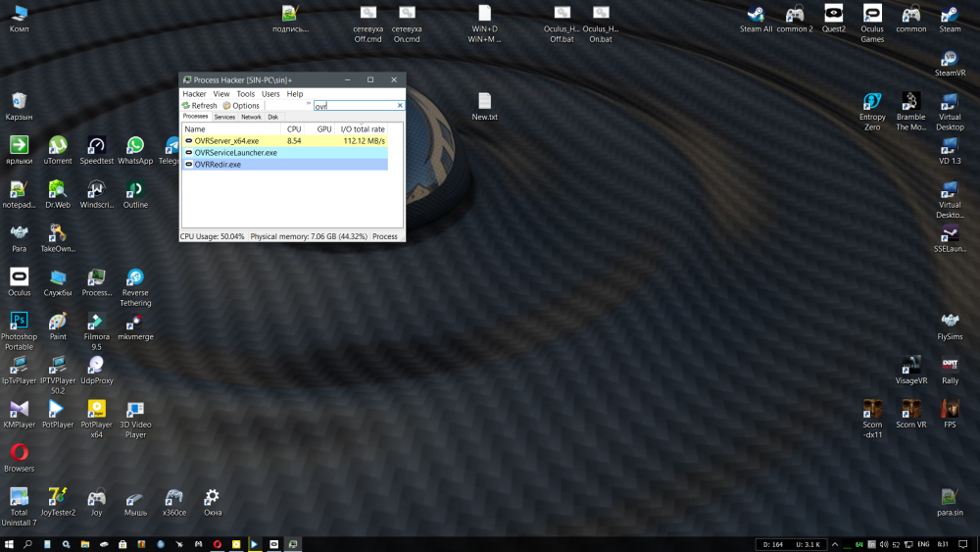Open the Hacker menu in Process Hacker

click(194, 94)
